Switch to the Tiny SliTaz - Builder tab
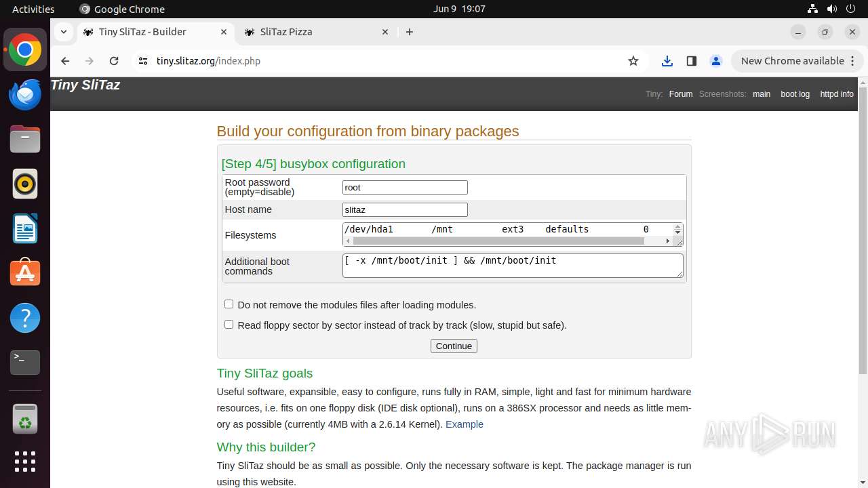The height and width of the screenshot is (488, 868). 155,32
